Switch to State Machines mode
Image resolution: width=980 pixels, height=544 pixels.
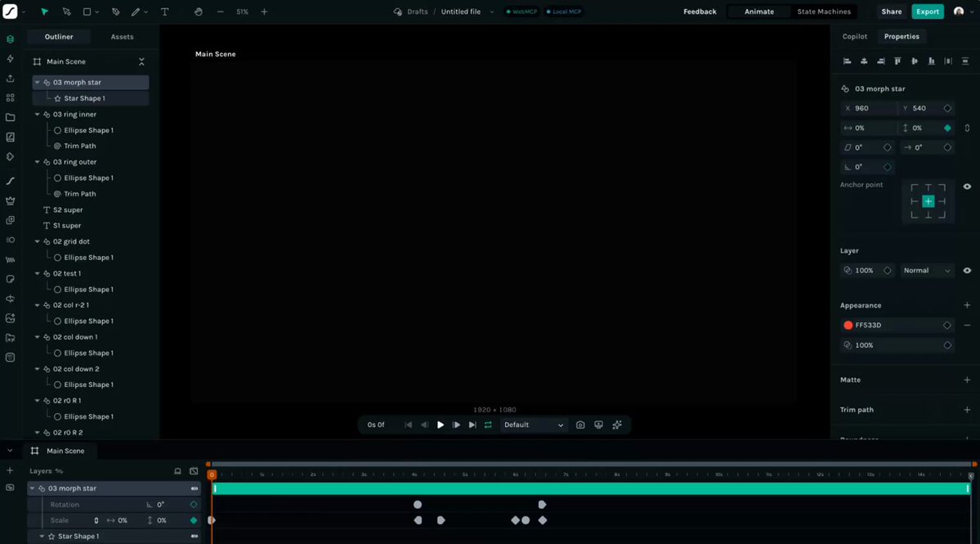(x=824, y=11)
